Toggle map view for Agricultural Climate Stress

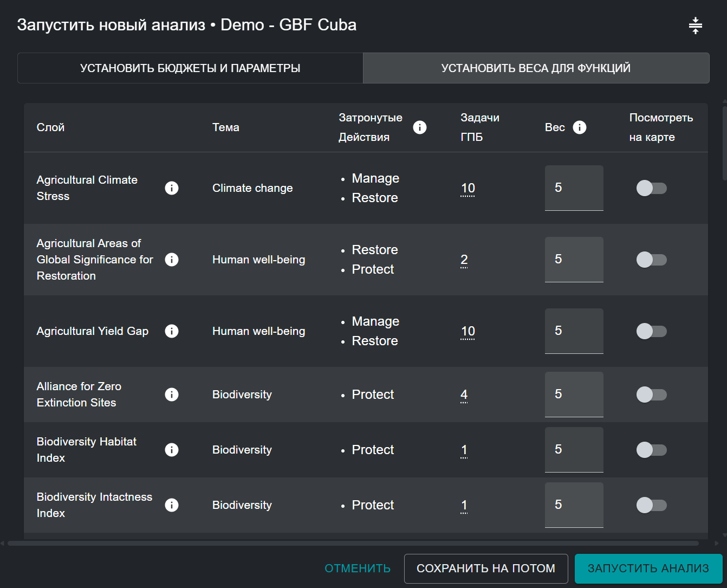[651, 188]
